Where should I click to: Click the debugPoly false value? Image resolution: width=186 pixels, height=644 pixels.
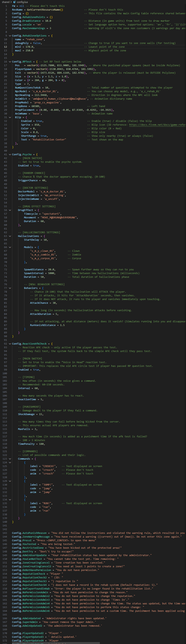[37, 43]
